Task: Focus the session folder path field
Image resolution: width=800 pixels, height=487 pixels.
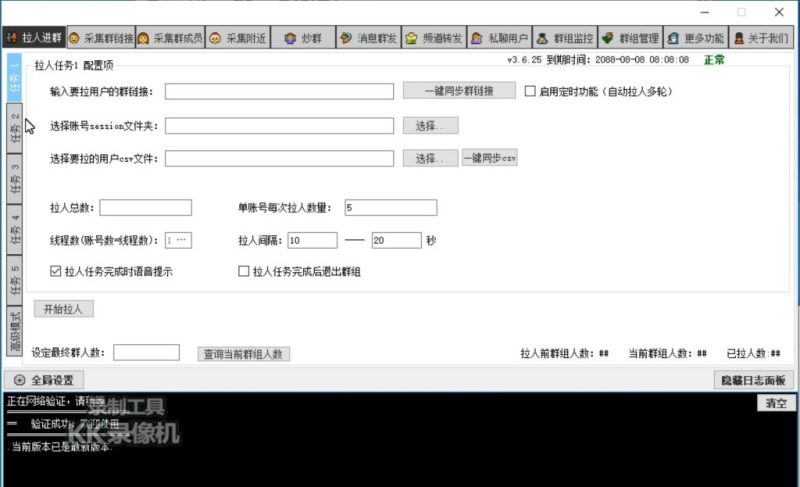Action: tap(279, 125)
